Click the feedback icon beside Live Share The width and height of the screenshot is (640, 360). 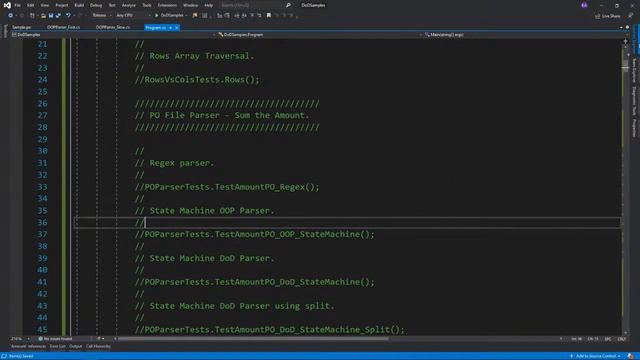(630, 16)
